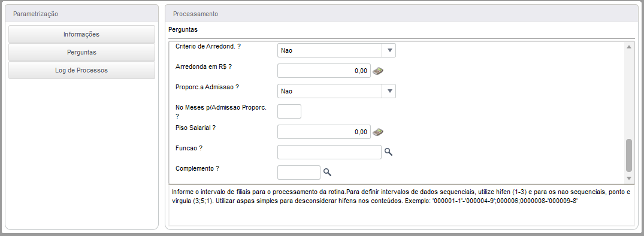Expand the Proporc.a Admissao dropdown
Image resolution: width=644 pixels, height=236 pixels.
[389, 91]
